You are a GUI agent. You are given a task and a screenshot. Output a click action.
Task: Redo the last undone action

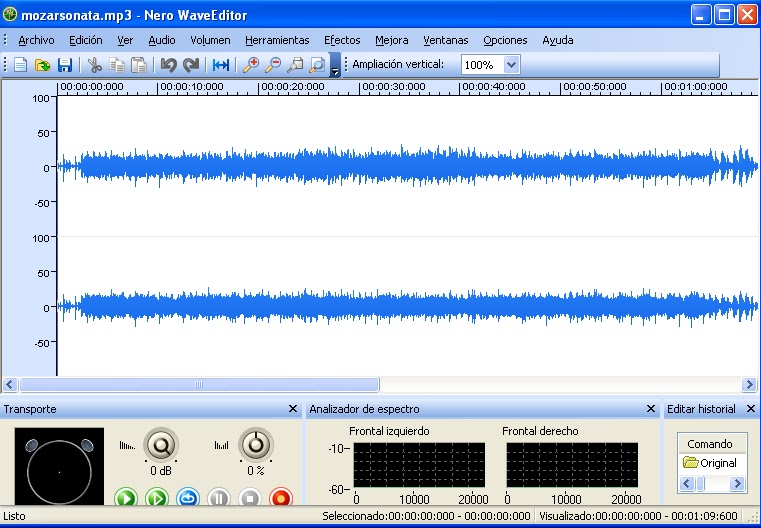click(191, 65)
